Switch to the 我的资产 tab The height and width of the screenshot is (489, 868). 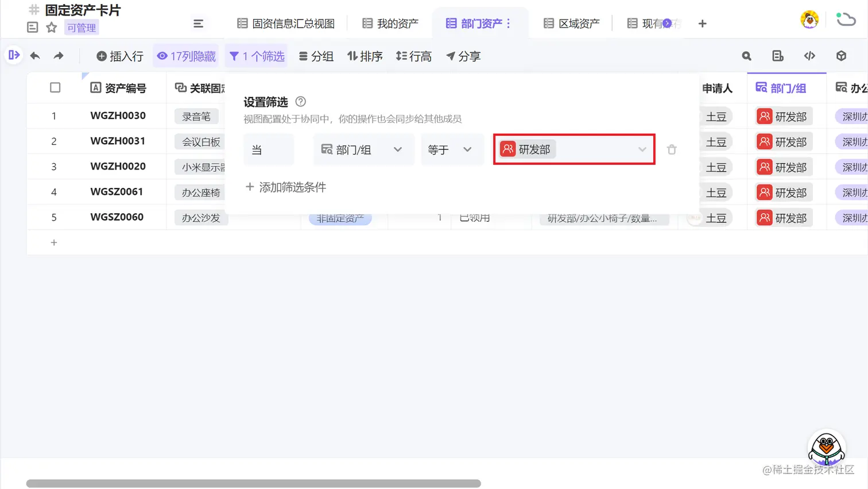tap(395, 23)
